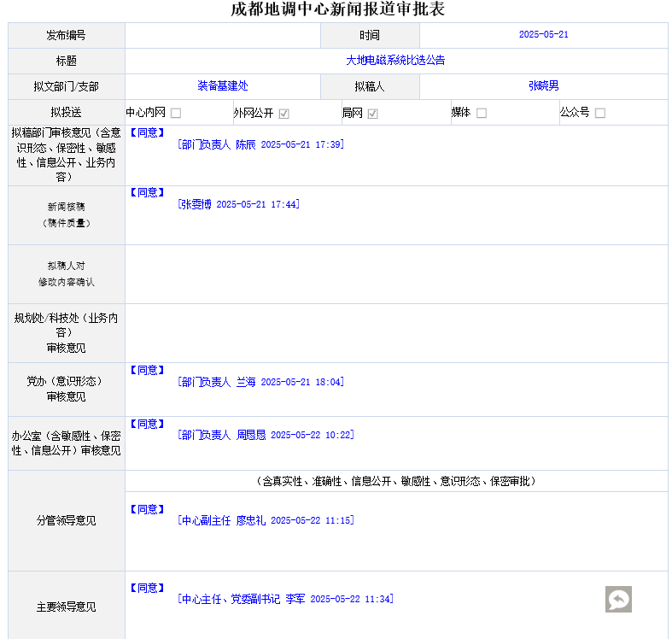Select the 装备基建处 department value
Image resolution: width=672 pixels, height=639 pixels.
click(x=222, y=86)
